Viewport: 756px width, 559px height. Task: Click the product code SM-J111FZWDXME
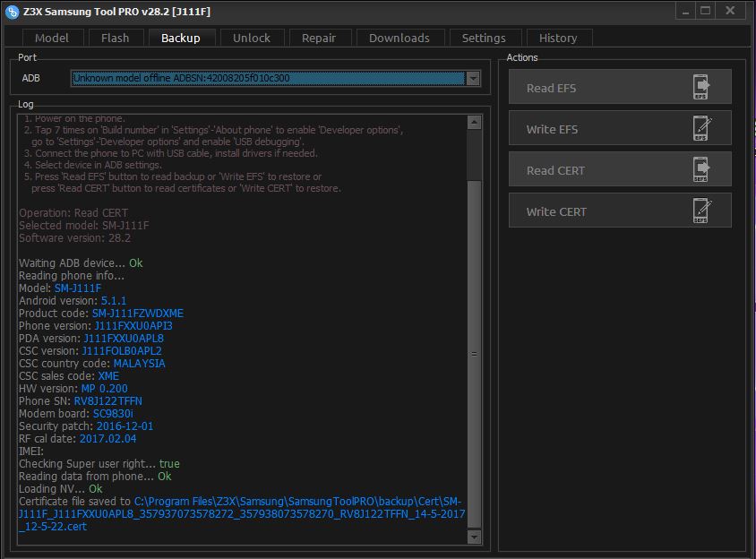137,313
